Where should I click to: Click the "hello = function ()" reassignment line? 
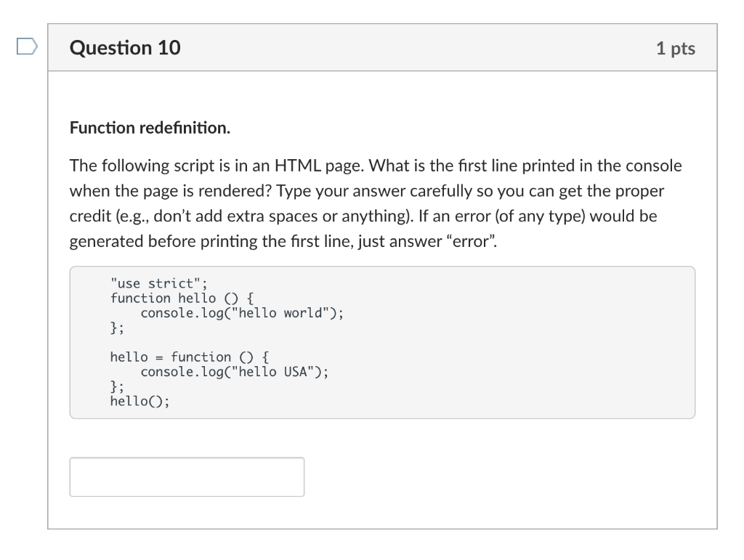(x=190, y=357)
